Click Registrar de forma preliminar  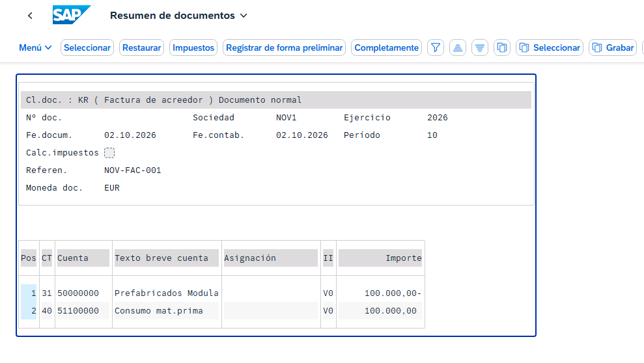(284, 47)
